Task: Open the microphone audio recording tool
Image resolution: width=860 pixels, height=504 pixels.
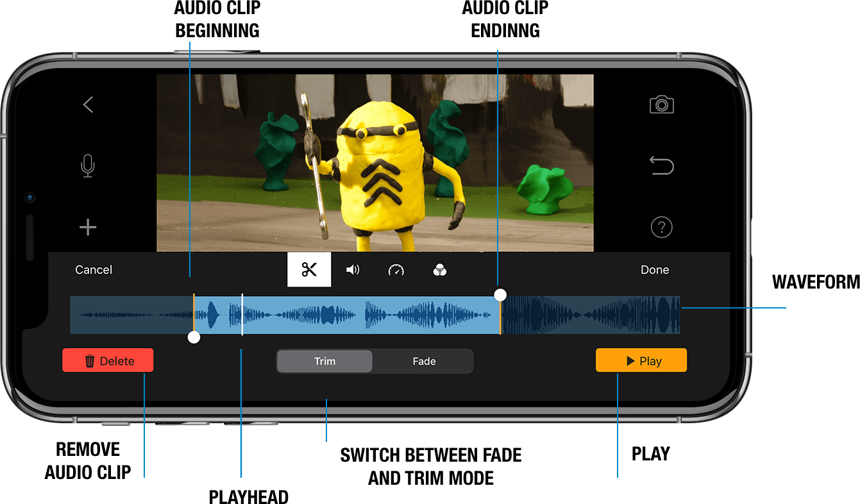Action: point(88,165)
